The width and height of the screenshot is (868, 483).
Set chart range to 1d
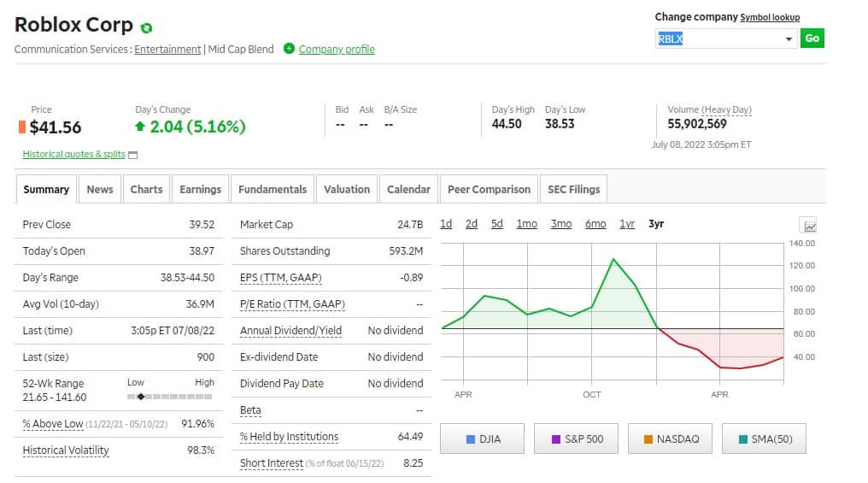(x=446, y=224)
